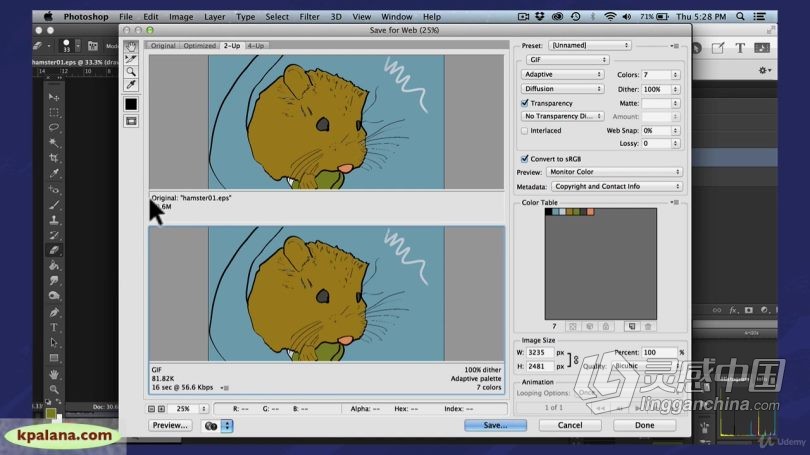This screenshot has height=455, width=810.
Task: Select the Lasso tool
Action: coord(54,127)
